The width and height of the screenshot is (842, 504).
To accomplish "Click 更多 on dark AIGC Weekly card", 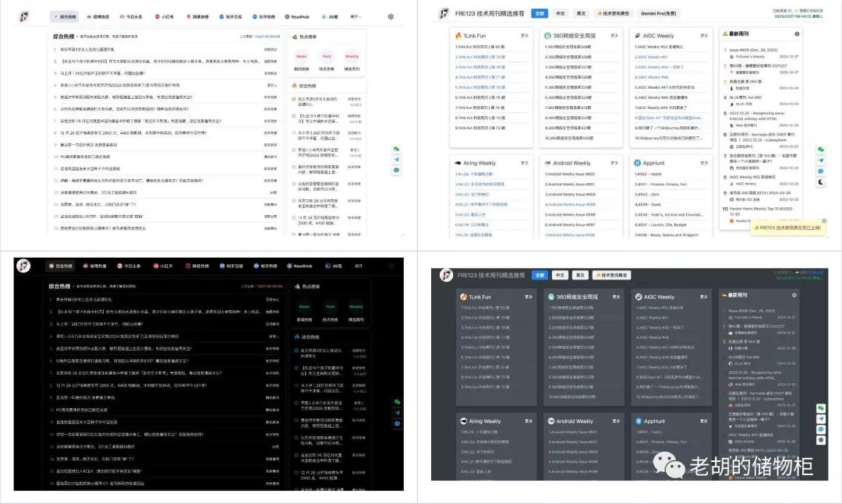I will (x=704, y=297).
